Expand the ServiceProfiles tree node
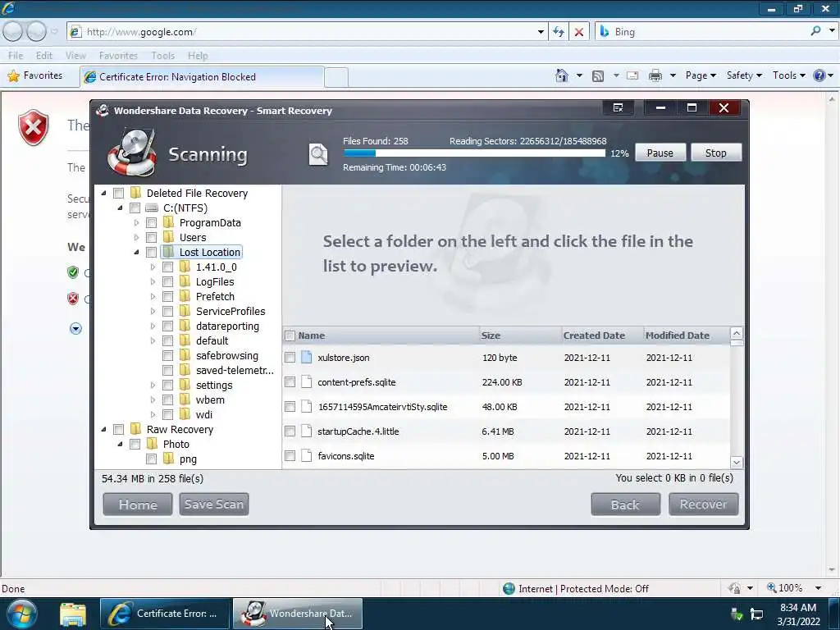This screenshot has height=630, width=840. pyautogui.click(x=153, y=311)
